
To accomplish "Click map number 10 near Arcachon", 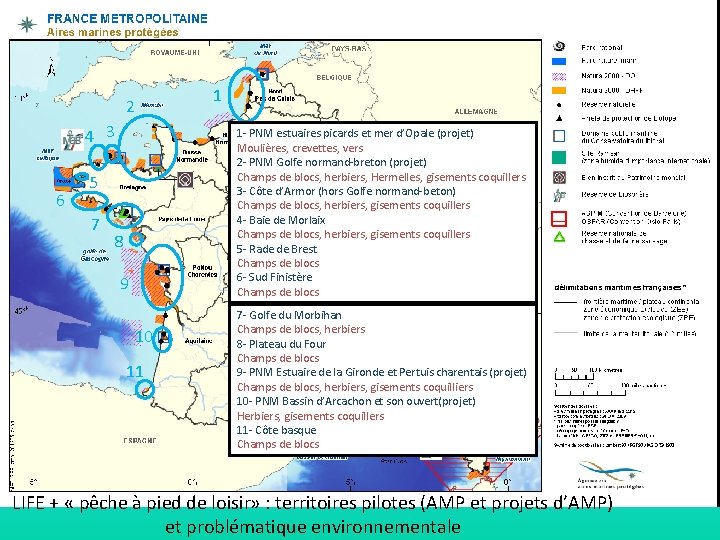I will point(144,337).
